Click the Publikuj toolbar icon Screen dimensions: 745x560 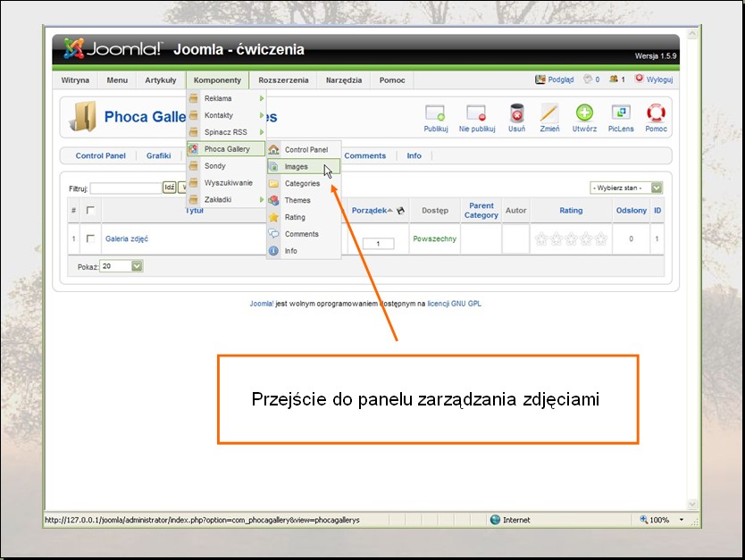pos(435,113)
